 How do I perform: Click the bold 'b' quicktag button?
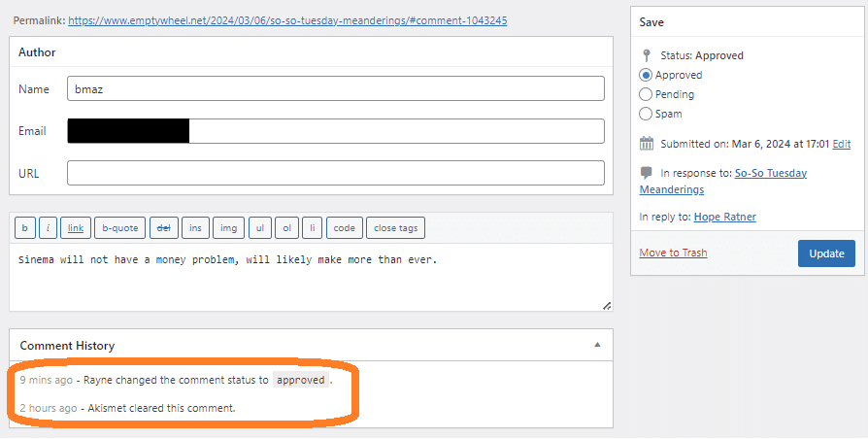(24, 228)
